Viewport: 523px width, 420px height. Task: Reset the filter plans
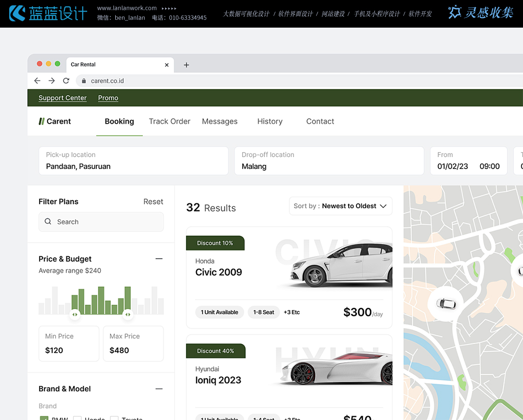153,202
